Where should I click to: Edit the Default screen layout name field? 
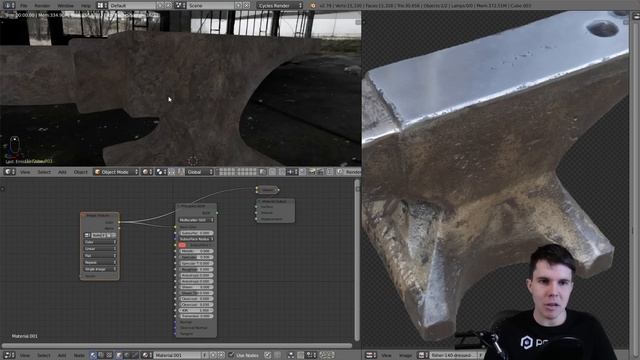[x=132, y=6]
